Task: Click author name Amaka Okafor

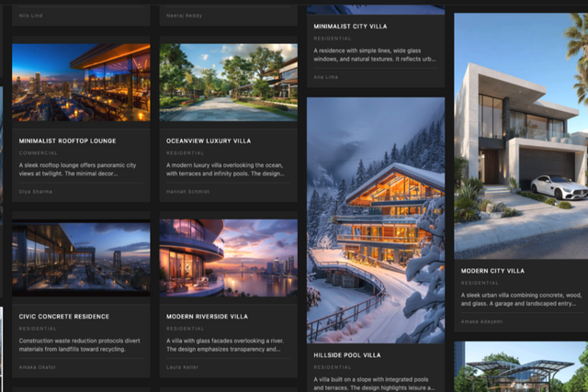Action: tap(38, 366)
